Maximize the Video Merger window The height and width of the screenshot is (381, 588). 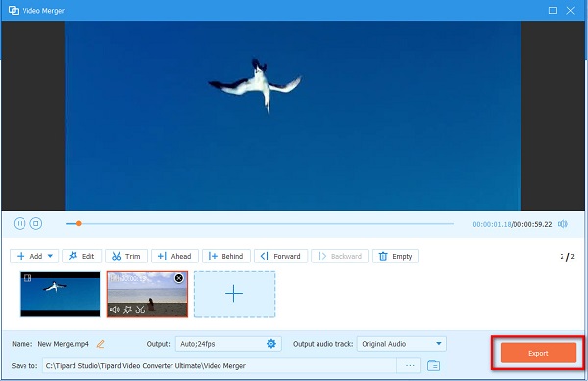553,11
